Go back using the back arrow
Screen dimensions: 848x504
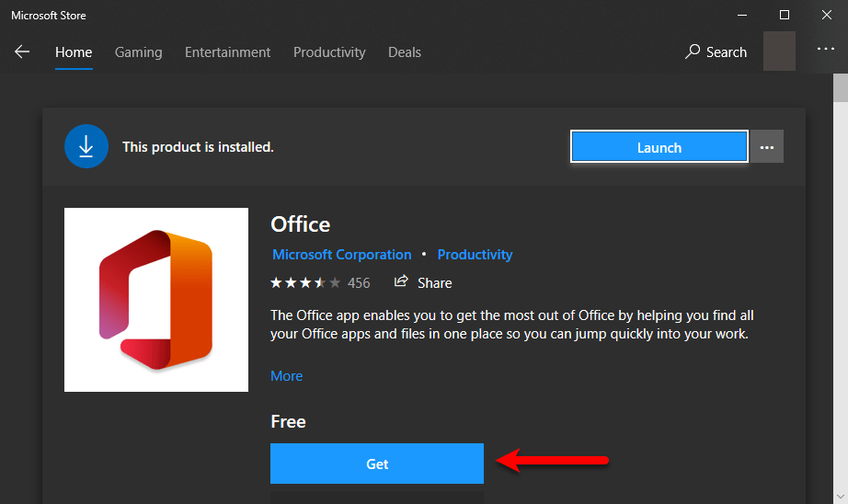22,52
